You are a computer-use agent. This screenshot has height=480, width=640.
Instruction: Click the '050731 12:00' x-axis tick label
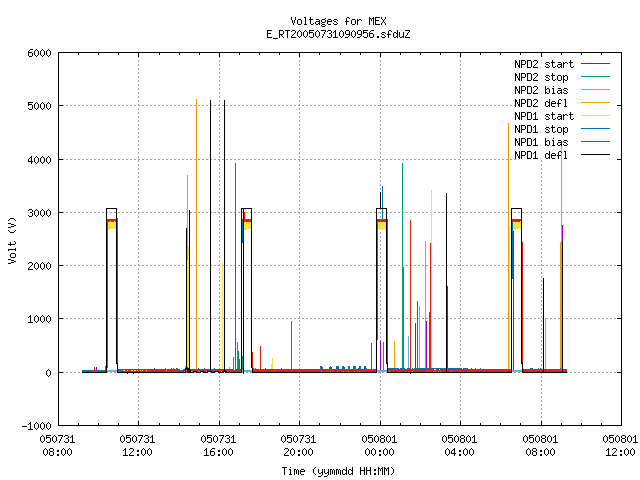click(138, 446)
